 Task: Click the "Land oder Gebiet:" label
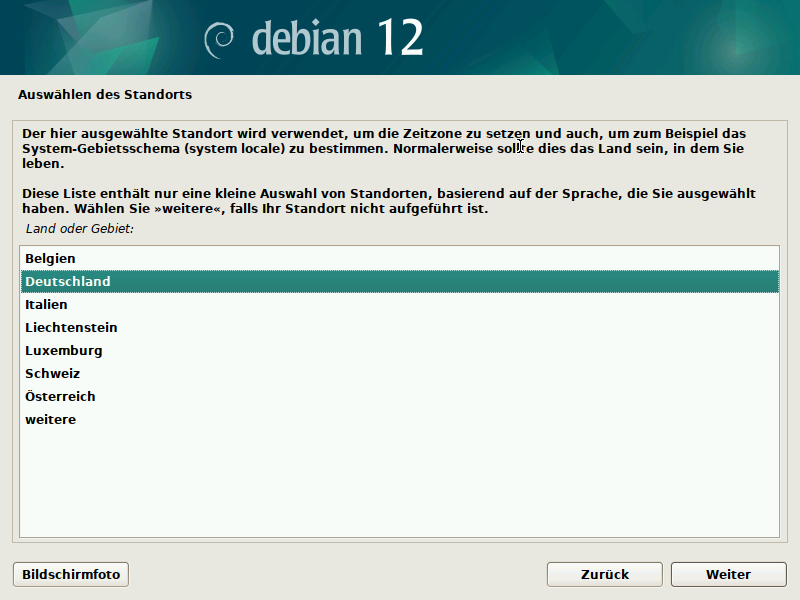(80, 229)
